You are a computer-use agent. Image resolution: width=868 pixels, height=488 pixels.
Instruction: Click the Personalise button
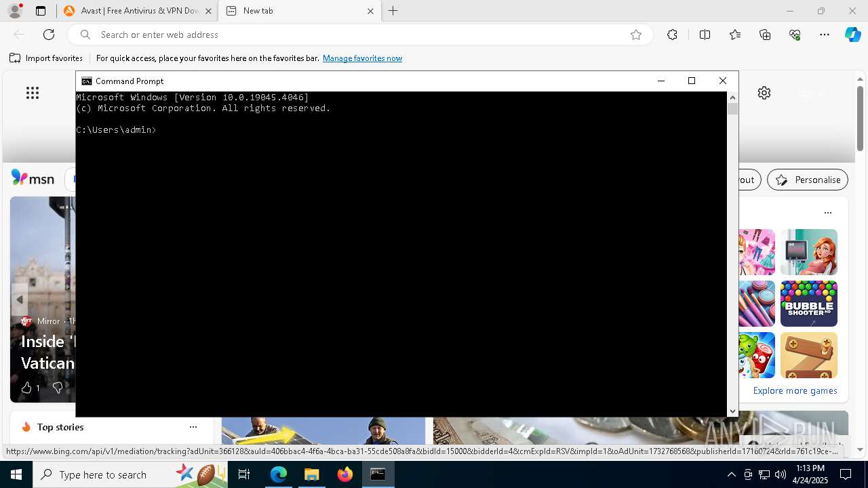[808, 180]
